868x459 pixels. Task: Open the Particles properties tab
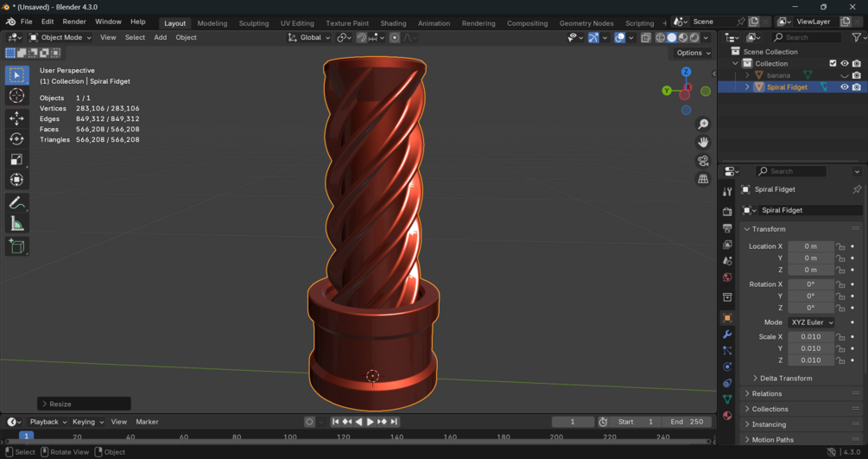(x=727, y=350)
